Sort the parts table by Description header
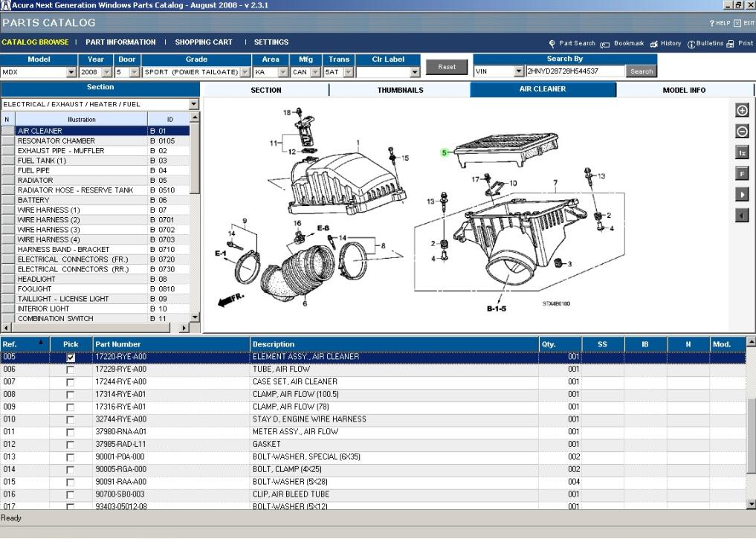This screenshot has width=756, height=539. [x=395, y=344]
